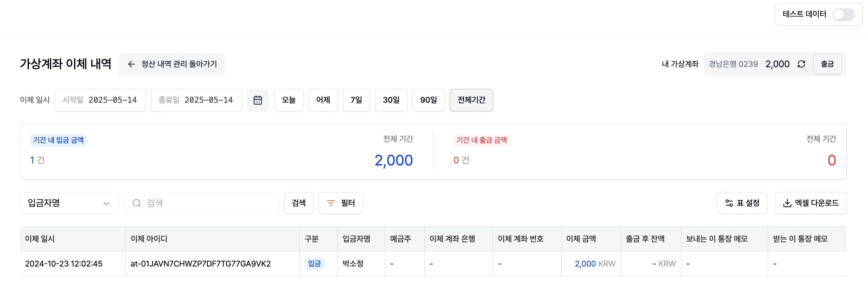Open the end date (종료일) picker
The height and width of the screenshot is (291, 868).
tap(196, 100)
